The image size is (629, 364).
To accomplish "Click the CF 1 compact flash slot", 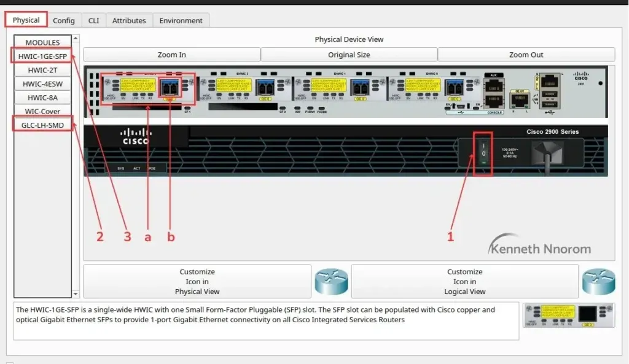I will [147, 107].
